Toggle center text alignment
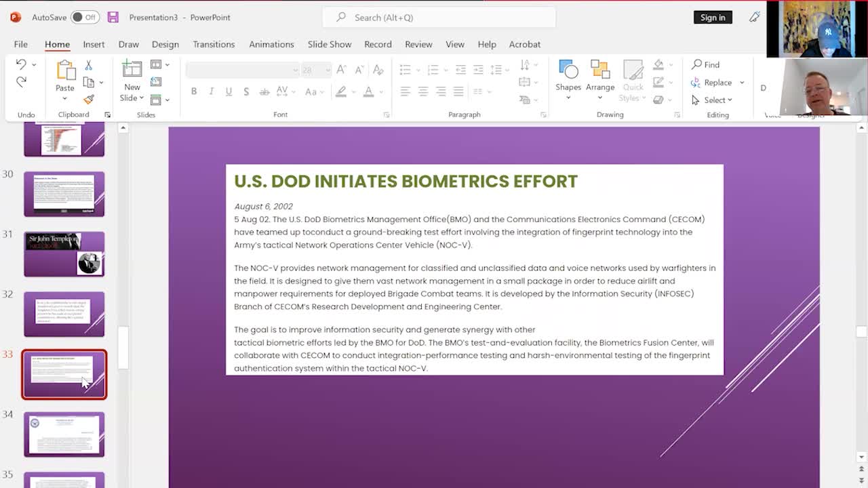 click(423, 91)
